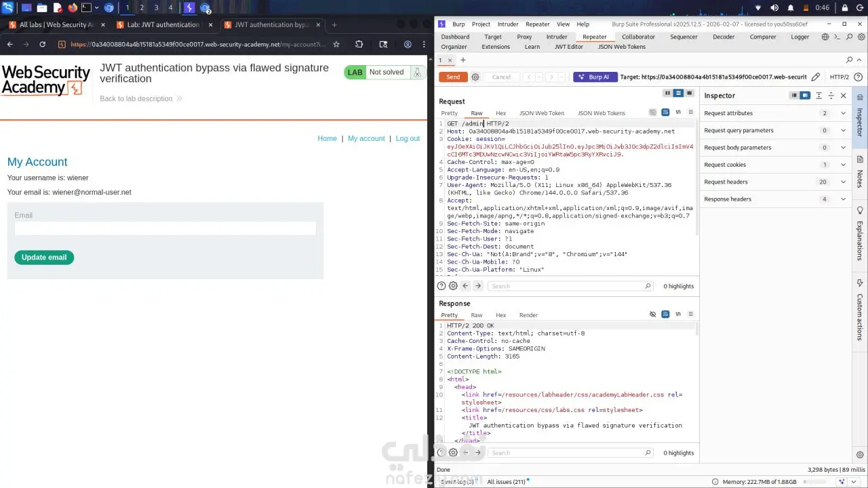Viewport: 868px width, 488px height.
Task: Launch terminal from the taskbar
Action: [87, 8]
